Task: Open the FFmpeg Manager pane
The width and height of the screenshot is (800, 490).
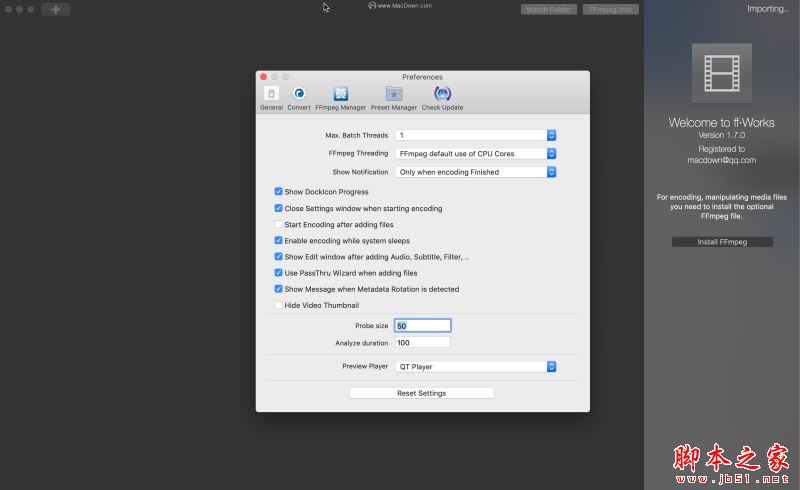Action: (x=340, y=98)
